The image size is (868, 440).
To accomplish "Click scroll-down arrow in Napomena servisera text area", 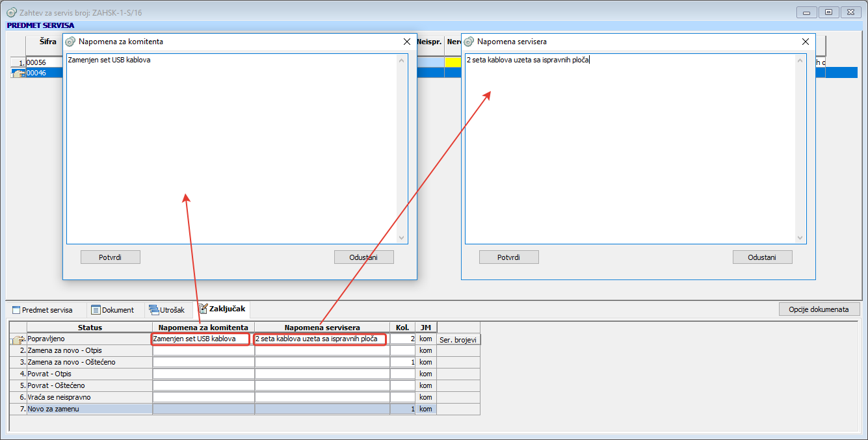I will pyautogui.click(x=800, y=238).
